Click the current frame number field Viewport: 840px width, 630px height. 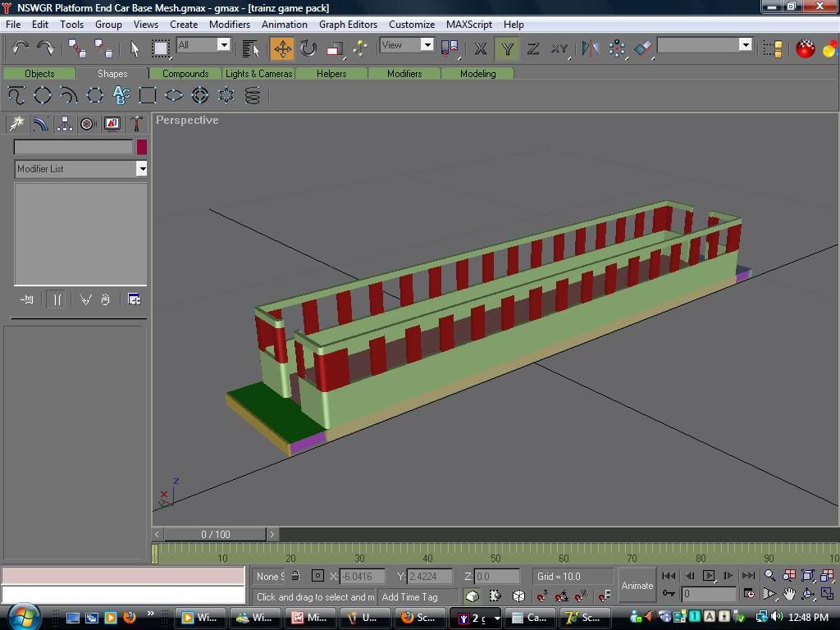coord(709,594)
